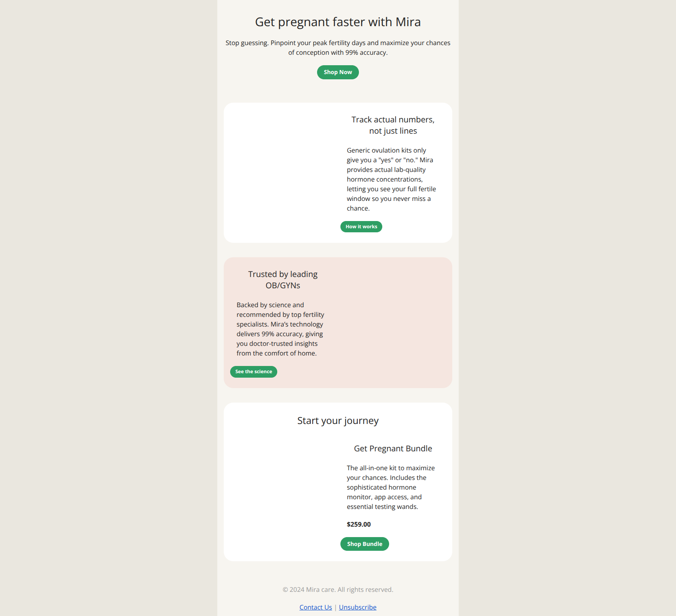Click the "Backed by science" paragraph
Screen dimensions: 676x616
280,329
